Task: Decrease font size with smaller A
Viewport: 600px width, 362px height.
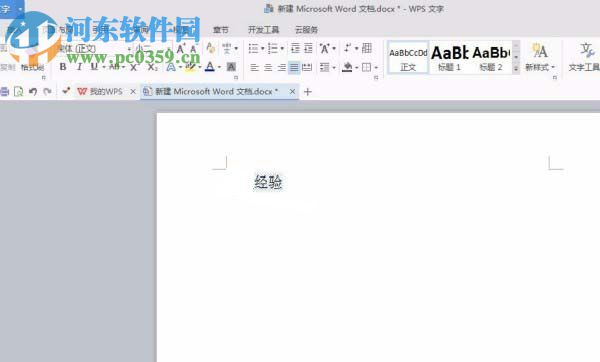Action: [193, 49]
